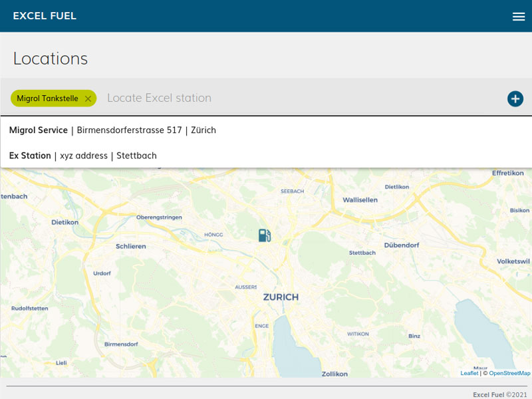Open the Leaflet attribution link
This screenshot has width=532, height=399.
469,373
